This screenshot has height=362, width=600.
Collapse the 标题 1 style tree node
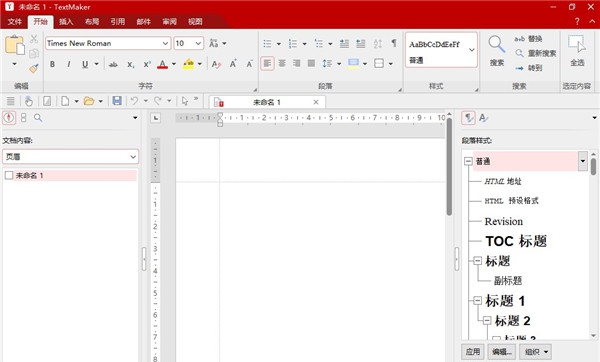click(x=477, y=300)
